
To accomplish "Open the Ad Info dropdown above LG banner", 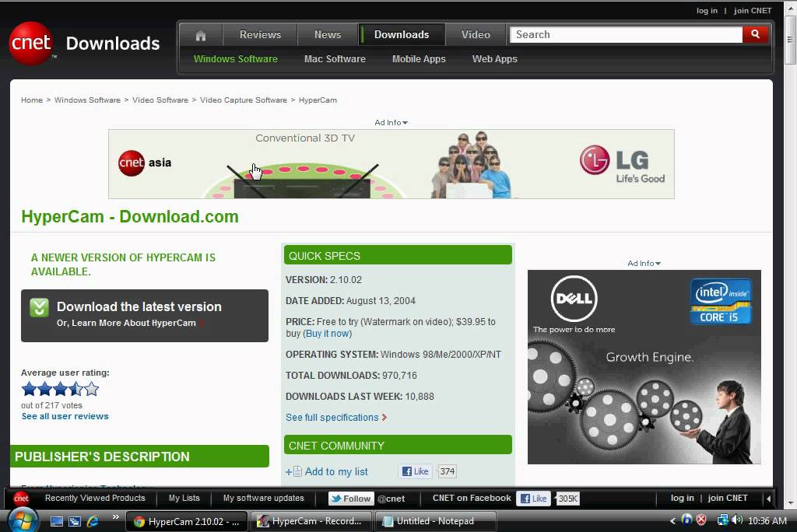I will (x=391, y=122).
